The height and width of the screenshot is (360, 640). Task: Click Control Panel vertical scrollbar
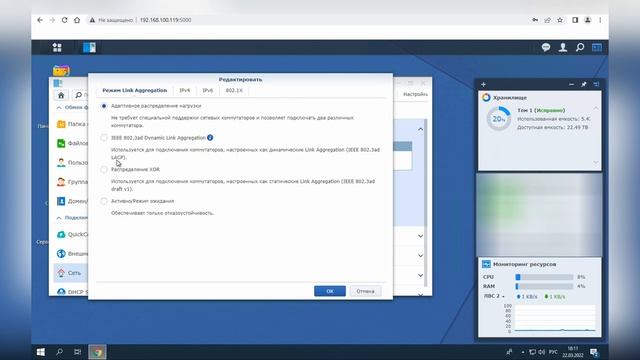click(x=425, y=203)
